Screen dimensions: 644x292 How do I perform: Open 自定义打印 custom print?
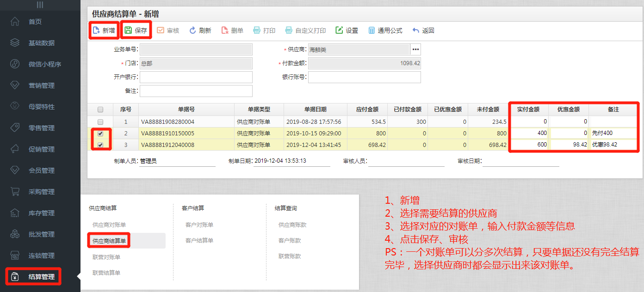coord(305,30)
